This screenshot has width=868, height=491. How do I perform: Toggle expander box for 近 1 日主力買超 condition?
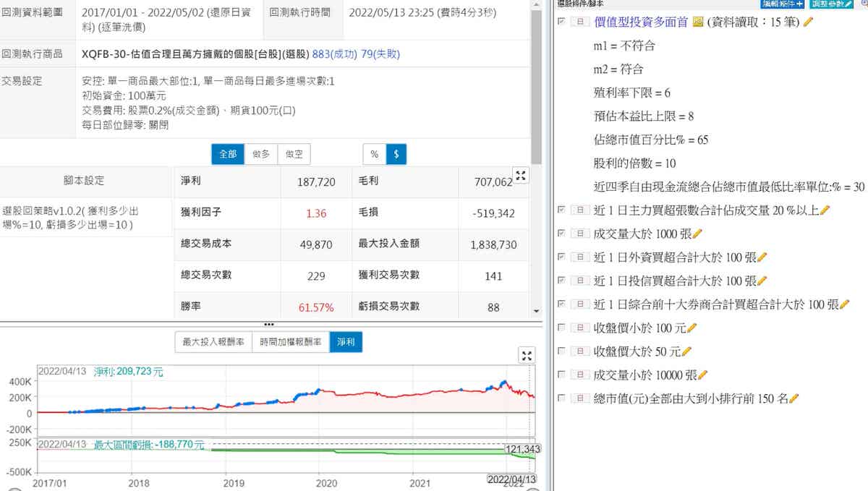(580, 210)
